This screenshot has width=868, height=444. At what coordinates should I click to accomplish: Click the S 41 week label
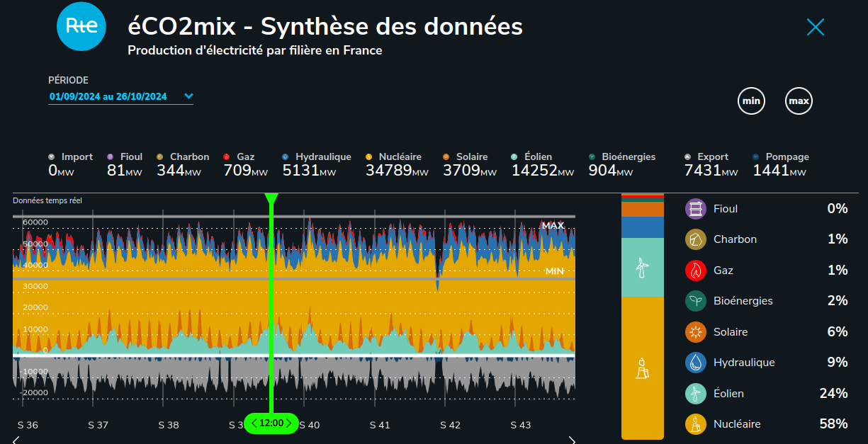pyautogui.click(x=380, y=425)
